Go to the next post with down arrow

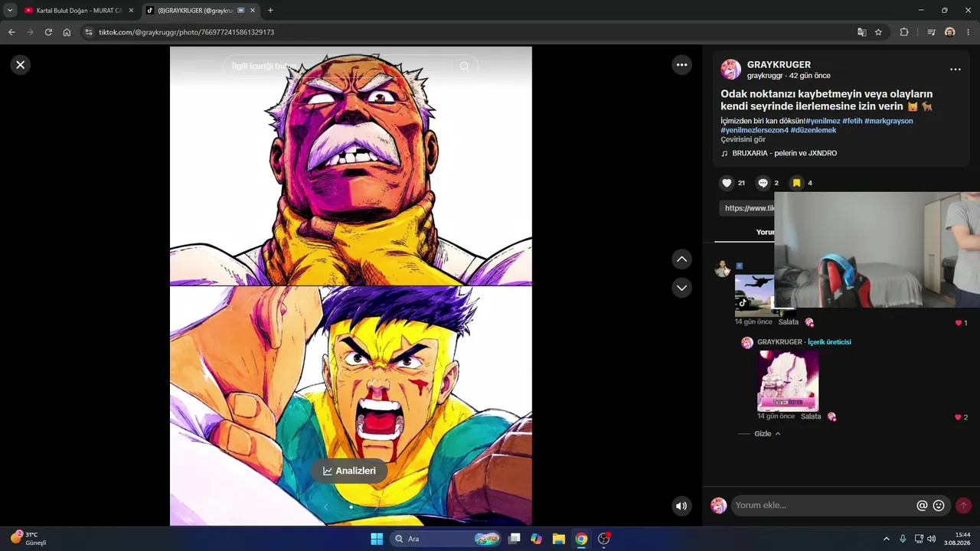point(681,288)
